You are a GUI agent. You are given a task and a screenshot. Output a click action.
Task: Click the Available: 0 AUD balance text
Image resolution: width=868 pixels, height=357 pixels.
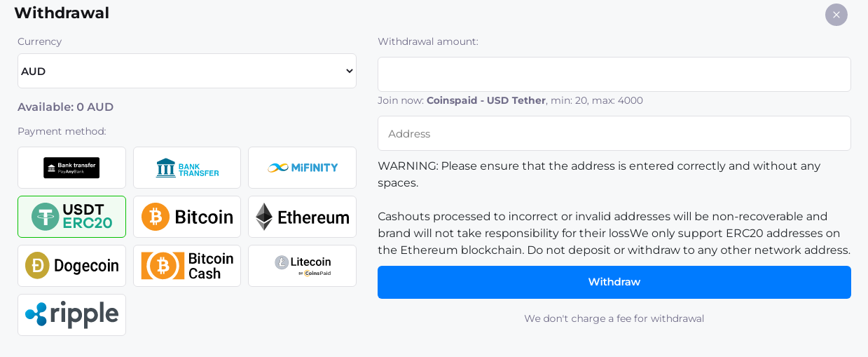click(65, 107)
